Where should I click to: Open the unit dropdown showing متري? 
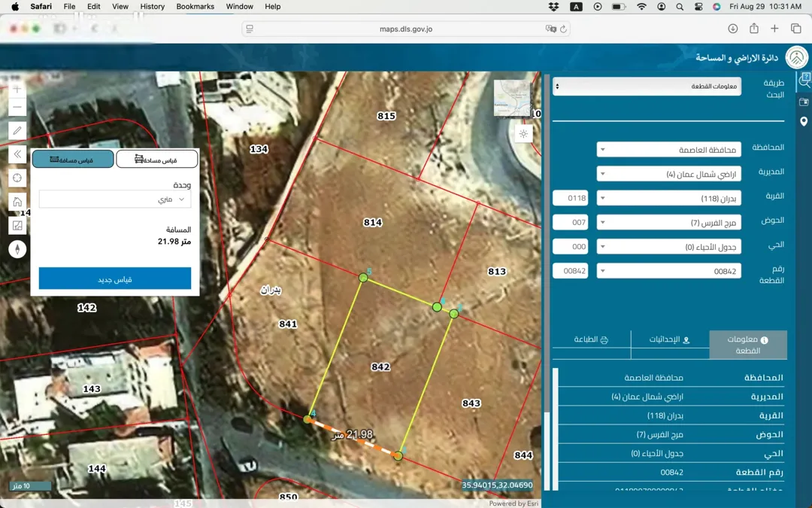(115, 199)
